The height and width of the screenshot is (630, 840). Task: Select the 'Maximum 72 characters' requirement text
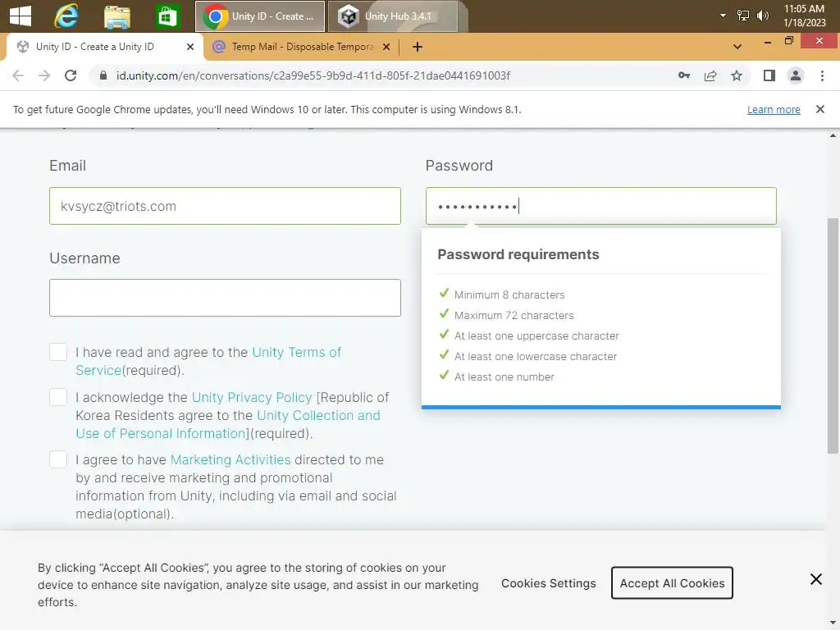[x=514, y=316]
